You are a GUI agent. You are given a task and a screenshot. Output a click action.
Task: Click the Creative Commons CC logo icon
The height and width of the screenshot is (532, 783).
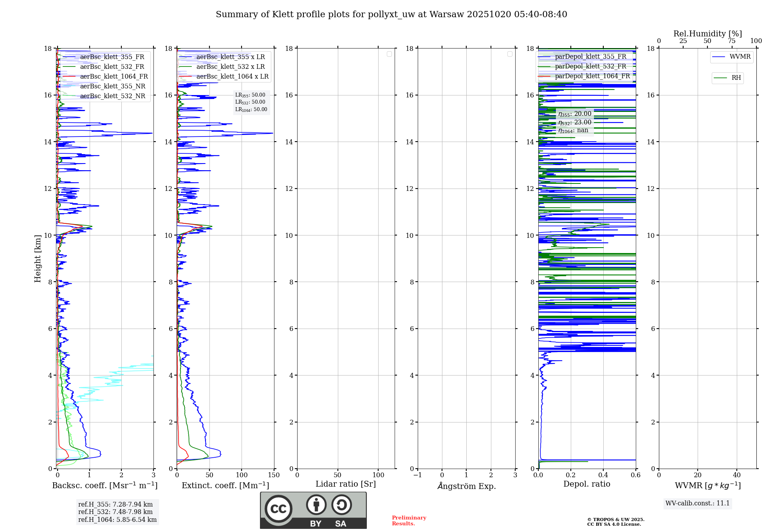(278, 509)
